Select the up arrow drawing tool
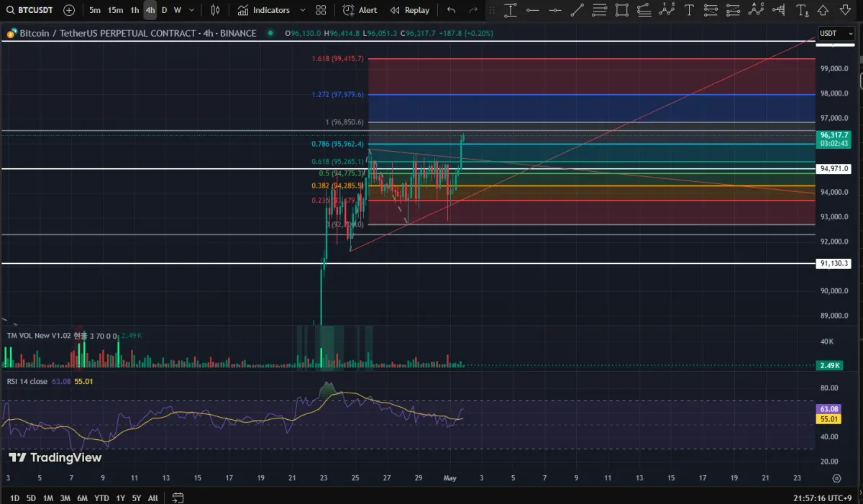The width and height of the screenshot is (863, 504). tap(823, 10)
